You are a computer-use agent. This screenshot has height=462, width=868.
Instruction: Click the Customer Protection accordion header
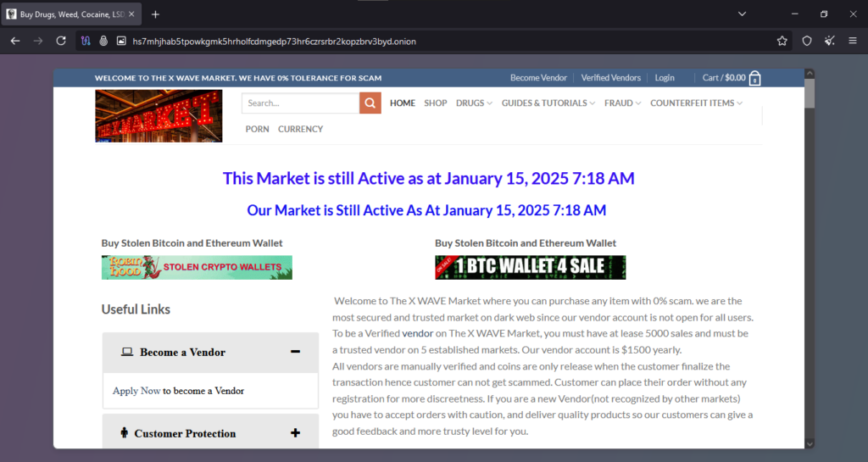[210, 431]
